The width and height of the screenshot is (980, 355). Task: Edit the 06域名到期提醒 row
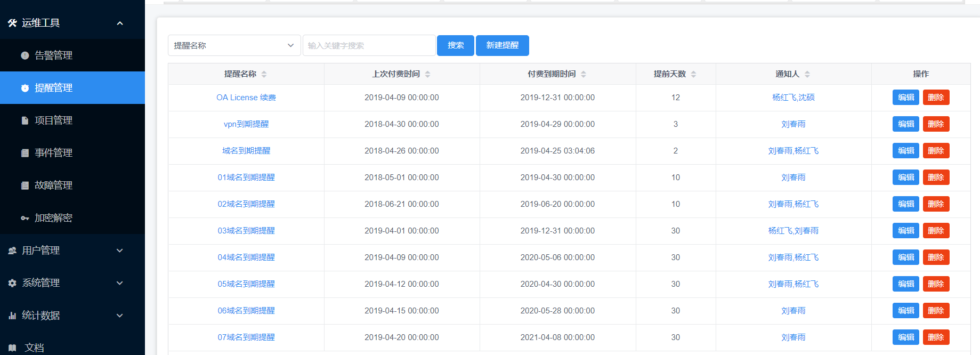[906, 311]
